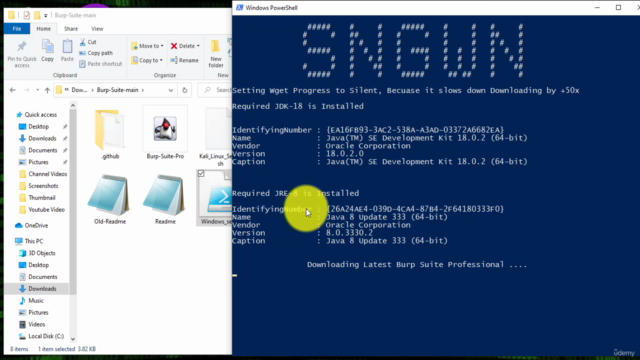Create a New folder

[216, 54]
